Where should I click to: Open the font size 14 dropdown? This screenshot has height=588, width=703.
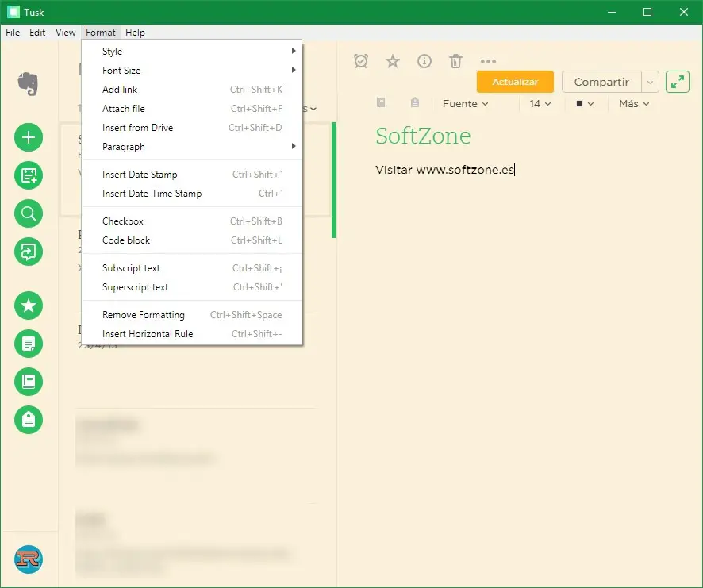(540, 104)
